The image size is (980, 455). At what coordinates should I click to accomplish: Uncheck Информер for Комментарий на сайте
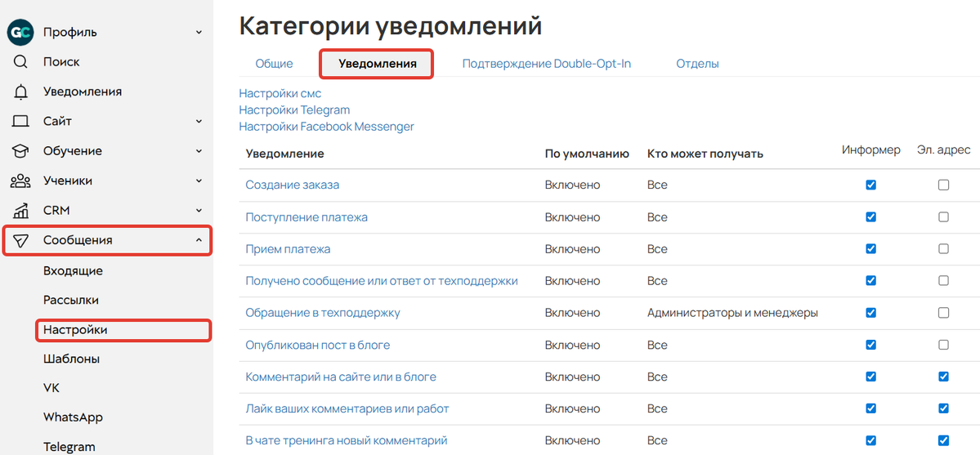click(870, 377)
